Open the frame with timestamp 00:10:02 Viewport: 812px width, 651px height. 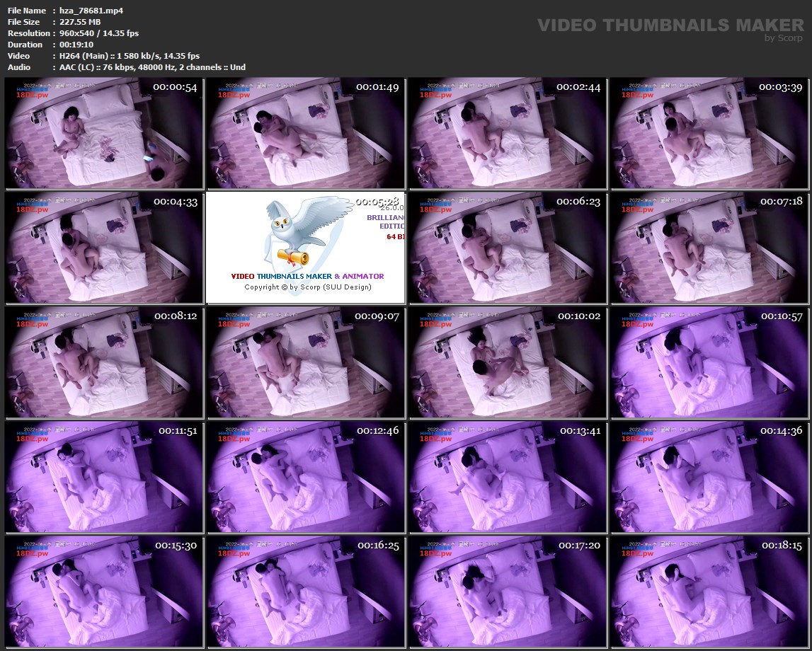coord(507,362)
